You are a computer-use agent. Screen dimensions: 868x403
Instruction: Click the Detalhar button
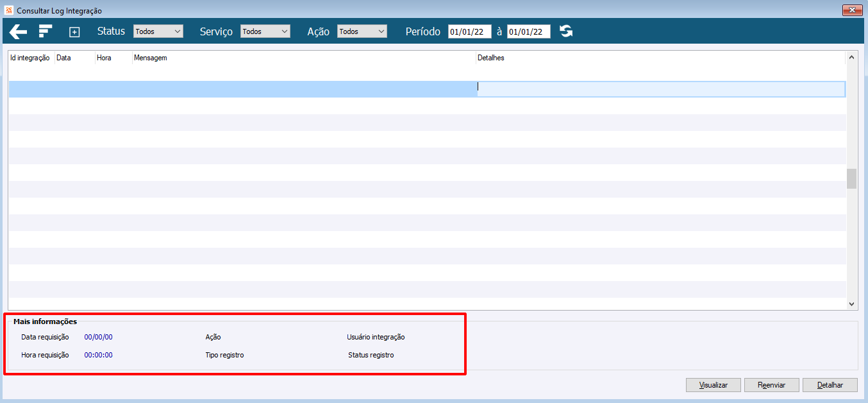point(830,385)
